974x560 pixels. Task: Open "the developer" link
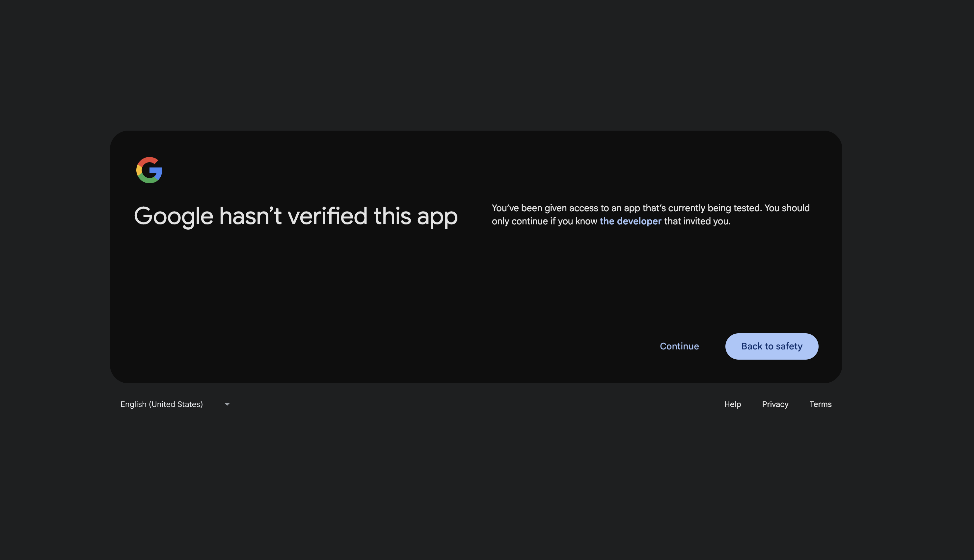(630, 221)
